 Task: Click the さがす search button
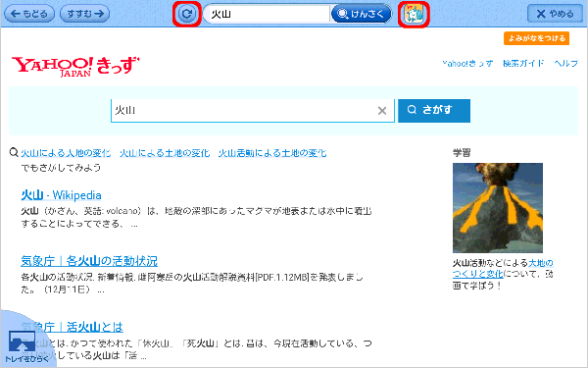tap(434, 110)
